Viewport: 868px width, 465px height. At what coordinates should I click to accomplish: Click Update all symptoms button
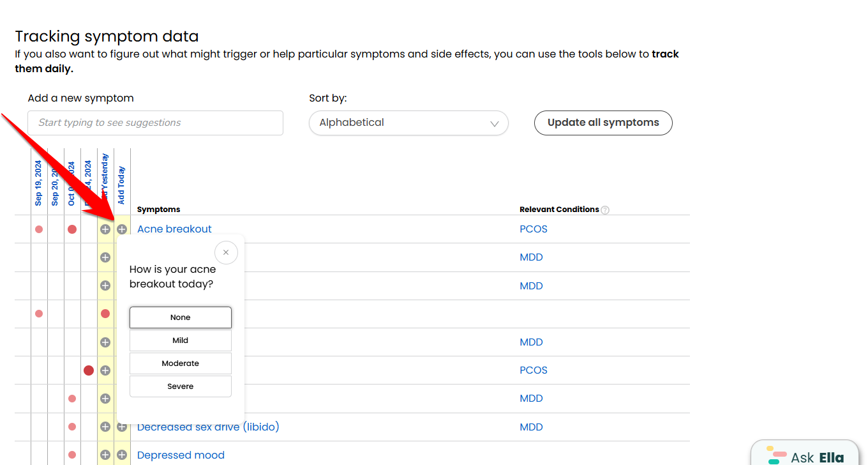603,123
